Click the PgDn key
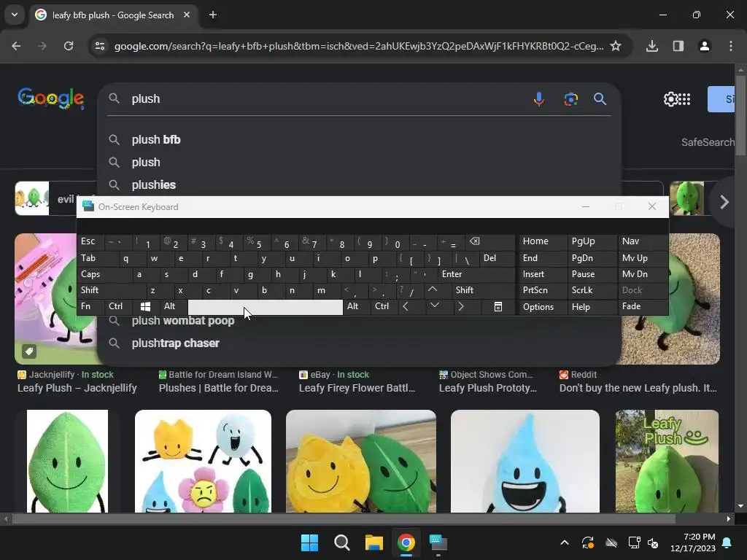 pyautogui.click(x=591, y=258)
